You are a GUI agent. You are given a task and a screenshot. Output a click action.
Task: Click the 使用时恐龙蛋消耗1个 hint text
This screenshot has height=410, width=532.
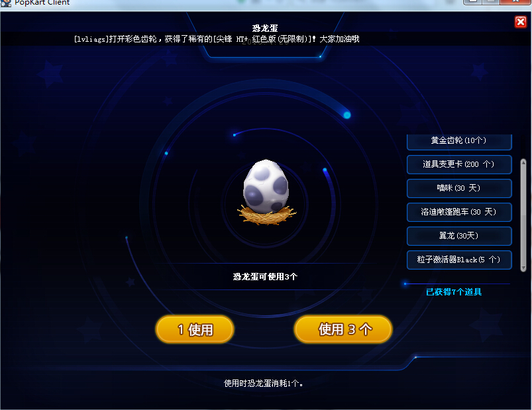pos(263,384)
